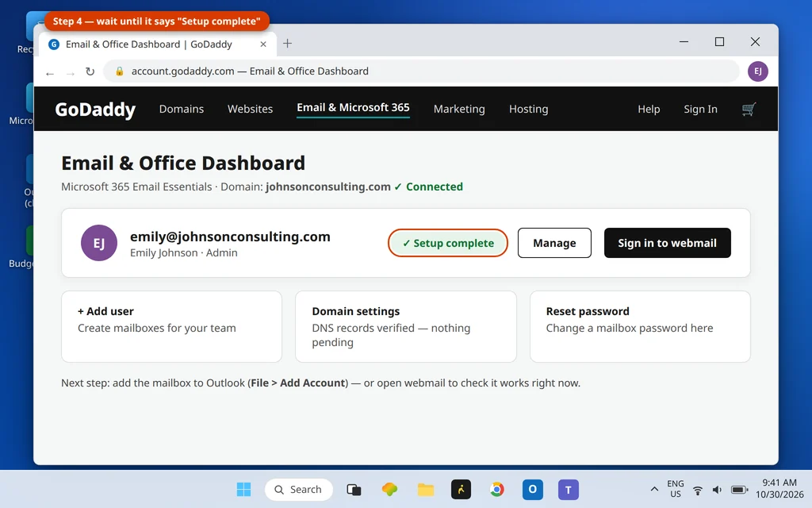Open Teams from the taskbar
The width and height of the screenshot is (812, 508).
click(568, 489)
